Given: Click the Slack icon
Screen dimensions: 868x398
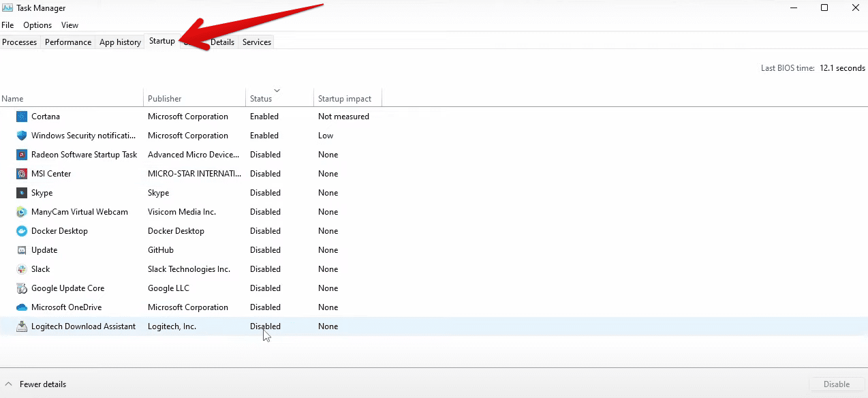Looking at the screenshot, I should tap(21, 269).
